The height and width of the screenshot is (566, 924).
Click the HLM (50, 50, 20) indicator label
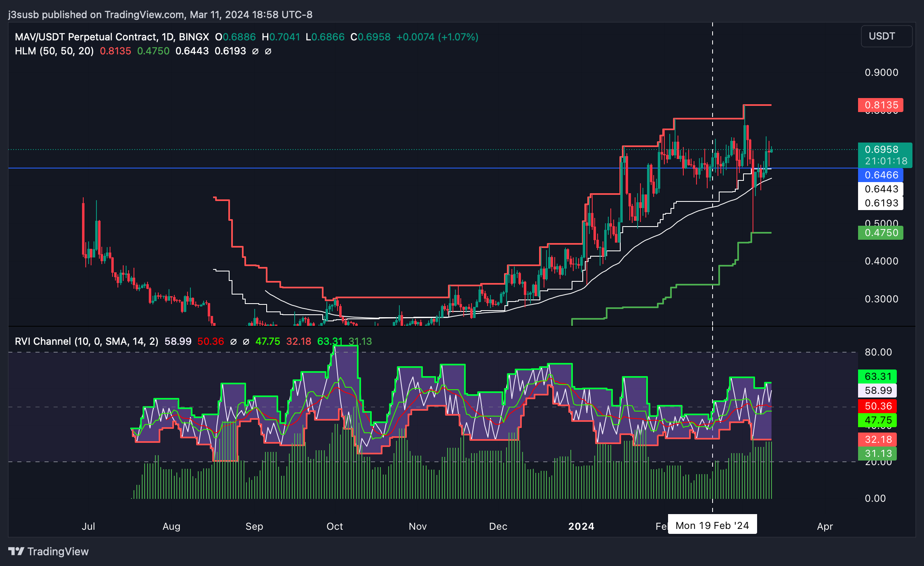click(54, 51)
